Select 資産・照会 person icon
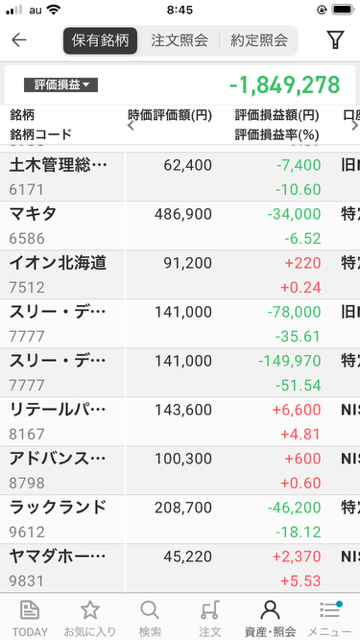Screen dimensions: 360x640 point(270,610)
